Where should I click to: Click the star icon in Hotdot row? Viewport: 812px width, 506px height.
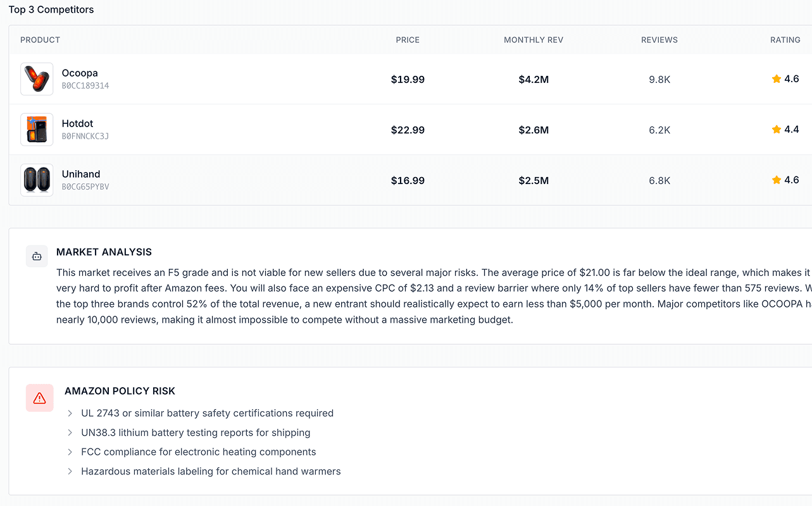777,130
